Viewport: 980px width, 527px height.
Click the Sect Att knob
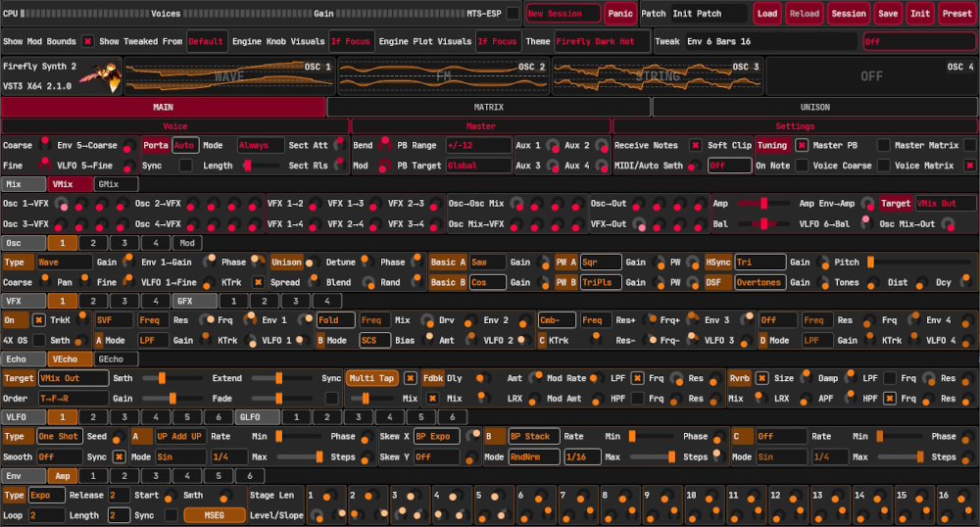pyautogui.click(x=340, y=144)
